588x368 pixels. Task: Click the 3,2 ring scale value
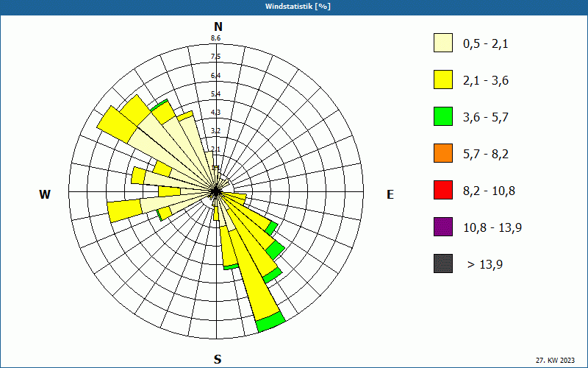(215, 131)
